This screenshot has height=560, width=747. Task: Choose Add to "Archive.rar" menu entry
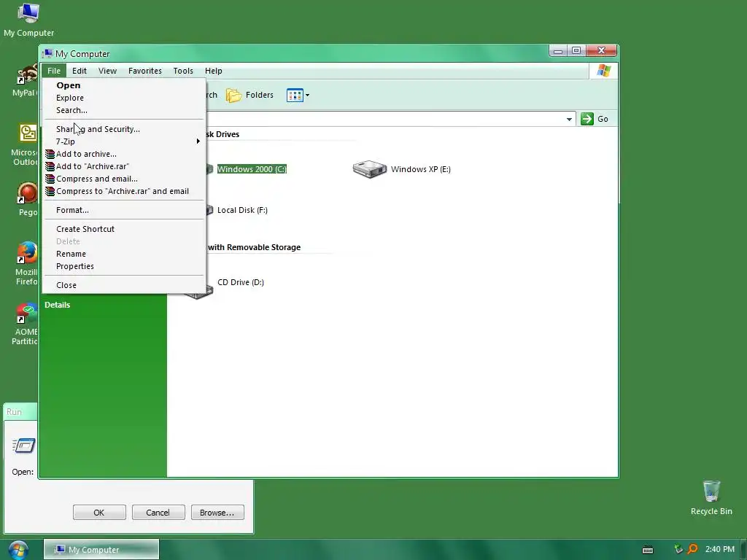click(x=124, y=166)
